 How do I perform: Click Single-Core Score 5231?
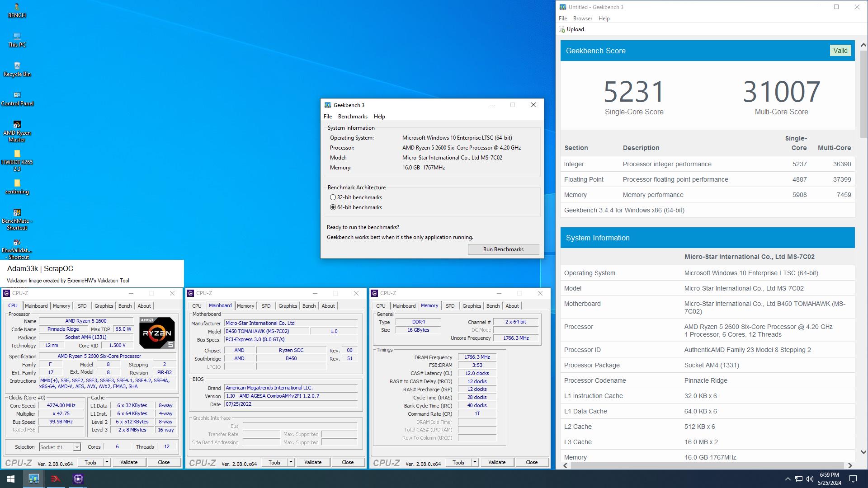click(x=634, y=92)
